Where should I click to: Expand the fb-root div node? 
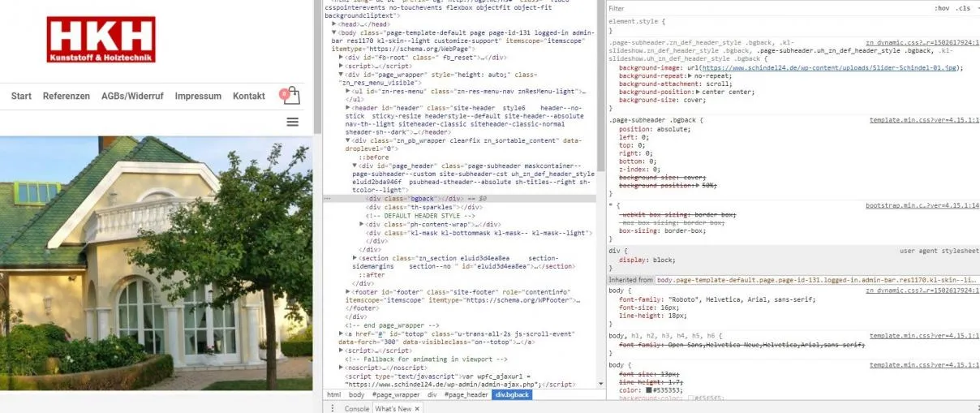pos(341,58)
